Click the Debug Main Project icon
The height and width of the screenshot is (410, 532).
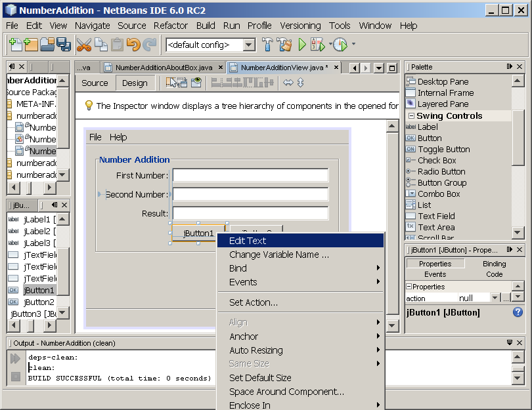click(x=318, y=45)
